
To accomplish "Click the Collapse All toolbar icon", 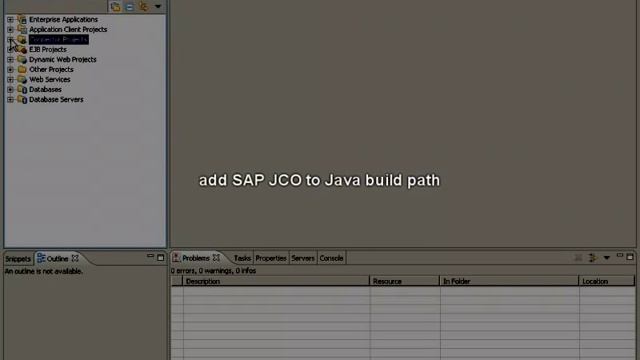I will [x=129, y=7].
